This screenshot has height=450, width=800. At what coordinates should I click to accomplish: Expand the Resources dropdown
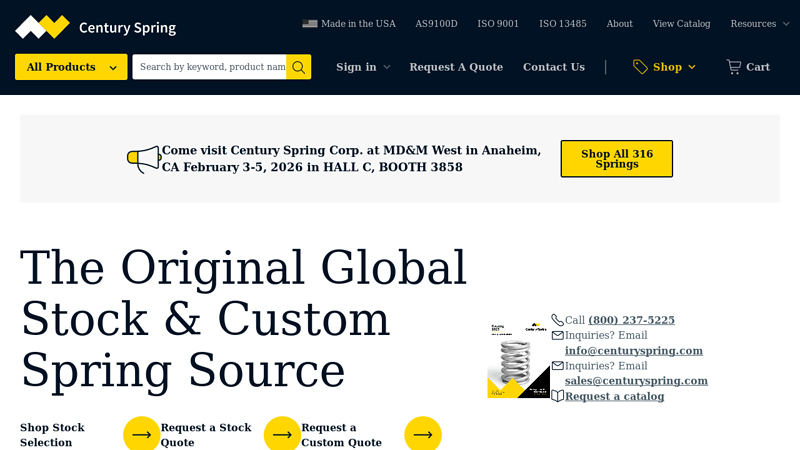point(759,24)
